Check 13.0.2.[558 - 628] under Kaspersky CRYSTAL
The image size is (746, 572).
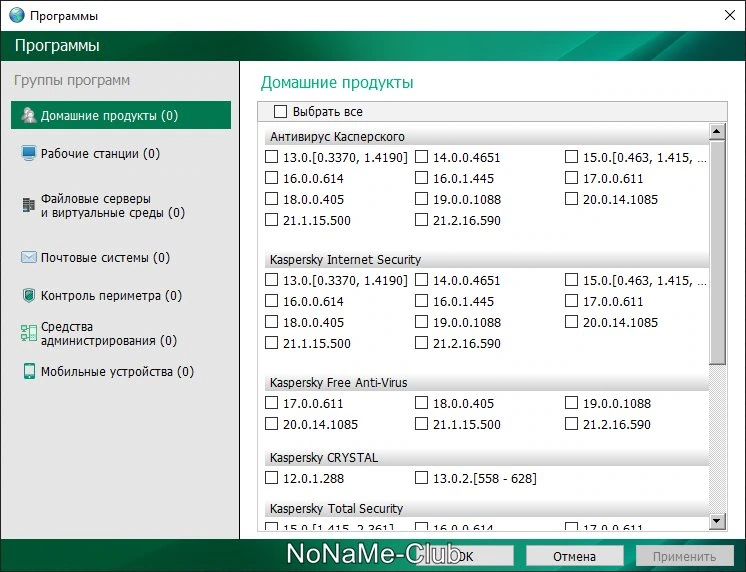point(421,477)
